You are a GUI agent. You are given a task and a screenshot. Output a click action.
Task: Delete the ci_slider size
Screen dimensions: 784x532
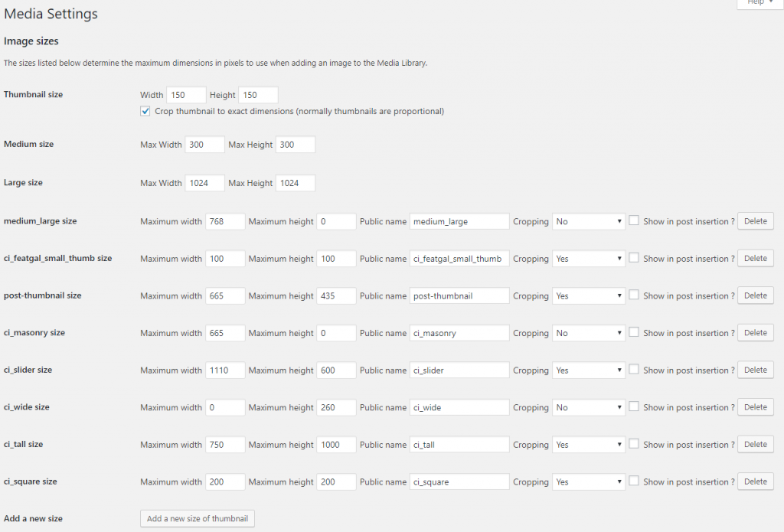point(755,370)
